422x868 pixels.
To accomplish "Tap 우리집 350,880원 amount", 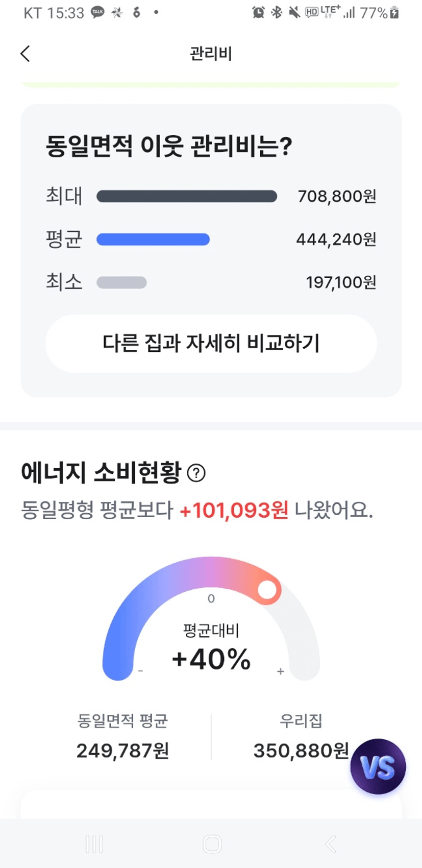I will pyautogui.click(x=301, y=751).
